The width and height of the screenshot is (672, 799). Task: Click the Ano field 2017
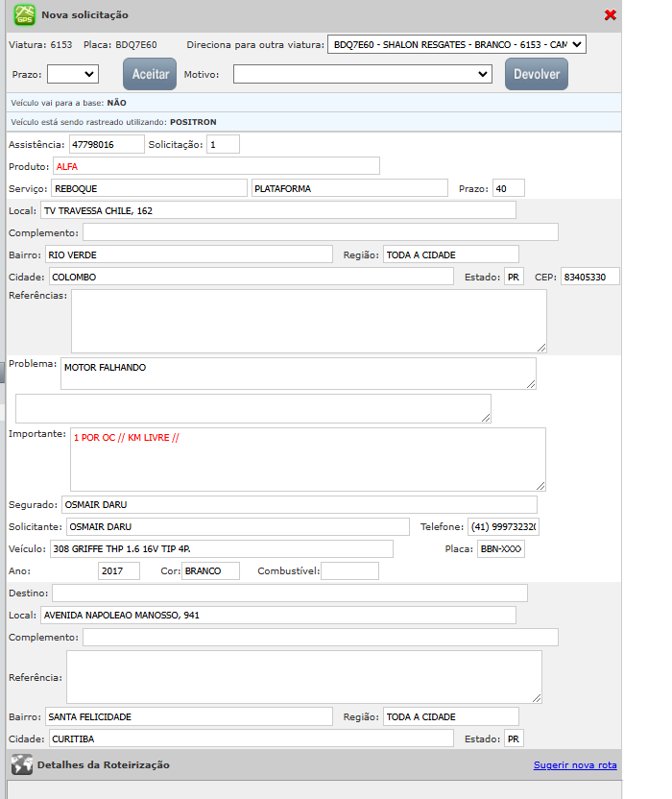119,570
